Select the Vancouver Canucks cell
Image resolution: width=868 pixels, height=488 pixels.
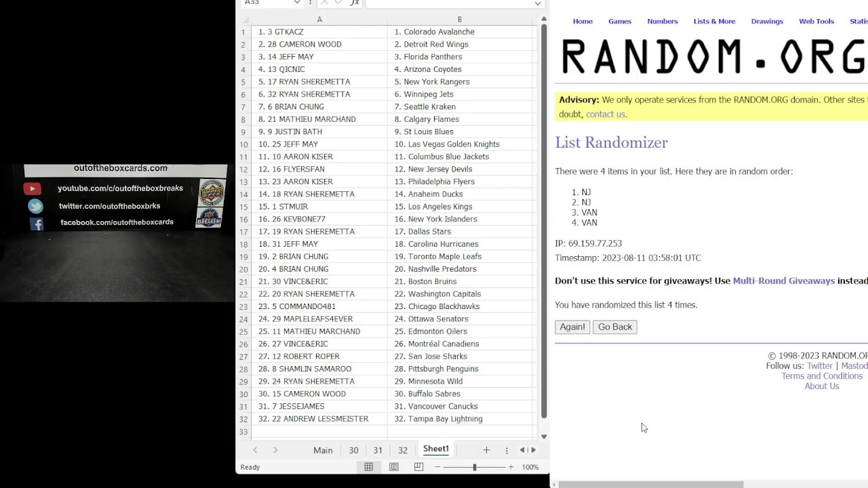pos(460,406)
